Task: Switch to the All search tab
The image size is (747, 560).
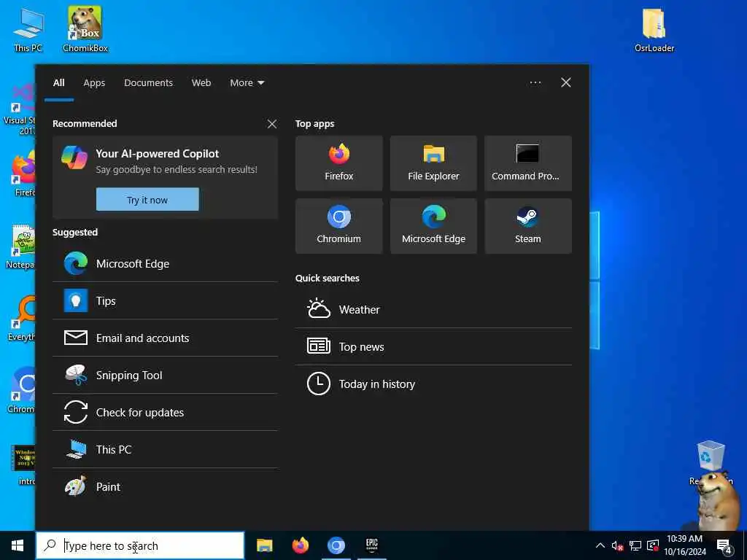Action: pyautogui.click(x=58, y=83)
